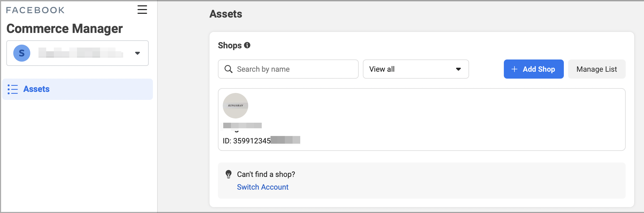Click the Add Shop button
Image resolution: width=644 pixels, height=213 pixels.
click(534, 69)
